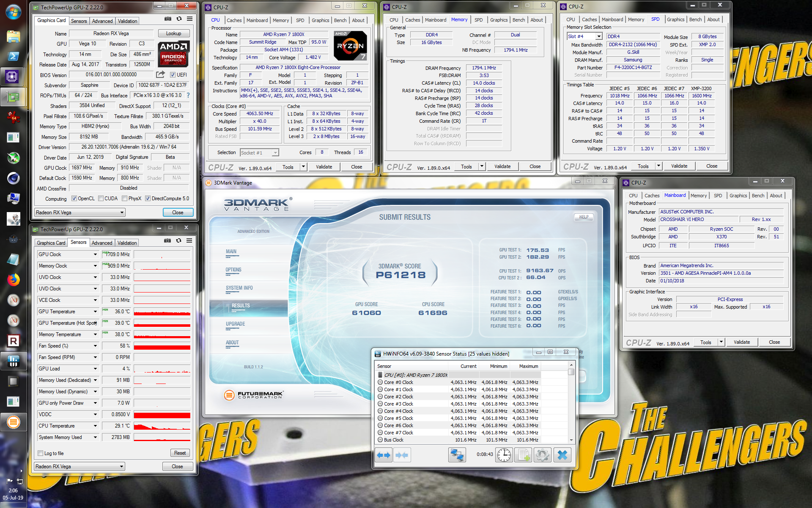Click the Bus Interface question mark icon
Screen dimensions: 812x508
click(x=188, y=95)
